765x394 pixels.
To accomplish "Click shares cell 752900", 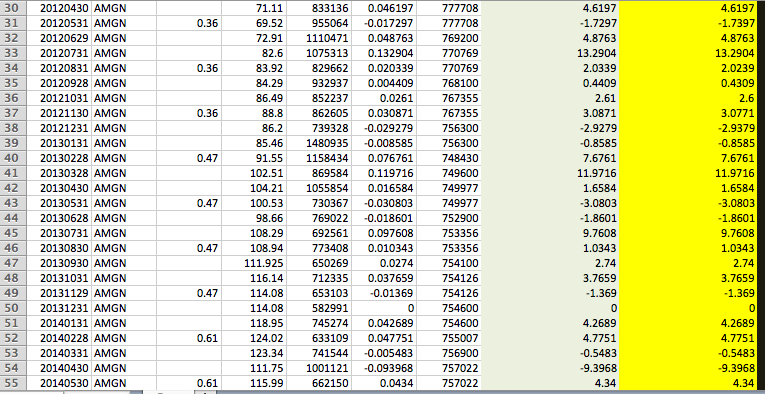I will 449,218.
